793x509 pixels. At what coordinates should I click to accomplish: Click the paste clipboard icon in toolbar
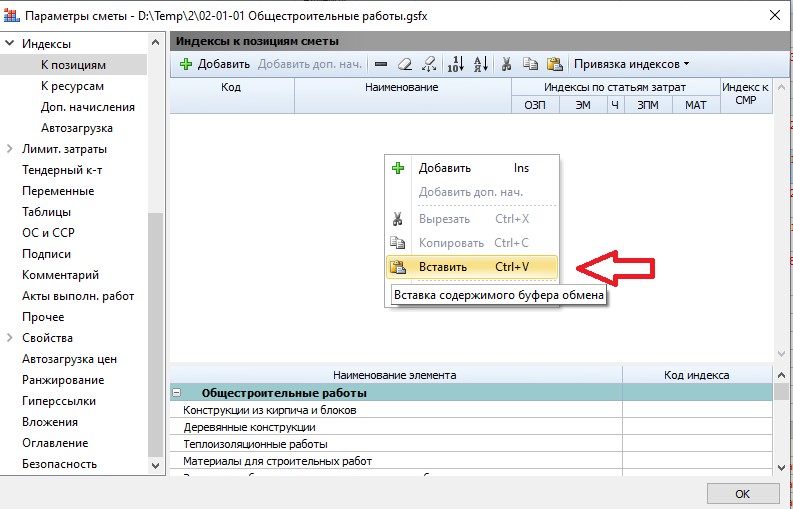553,64
